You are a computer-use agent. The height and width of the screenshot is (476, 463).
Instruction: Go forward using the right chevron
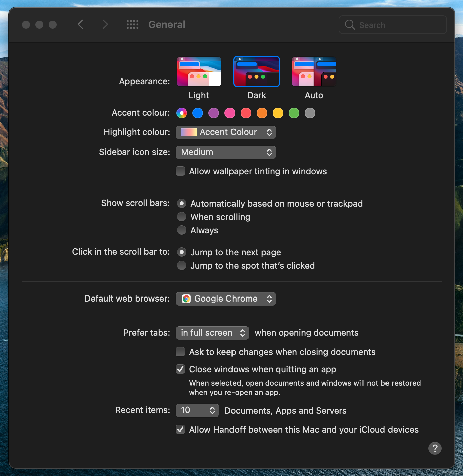click(105, 24)
